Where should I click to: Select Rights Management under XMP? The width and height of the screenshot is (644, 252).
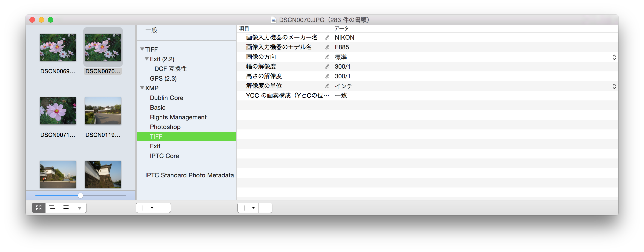pos(178,117)
